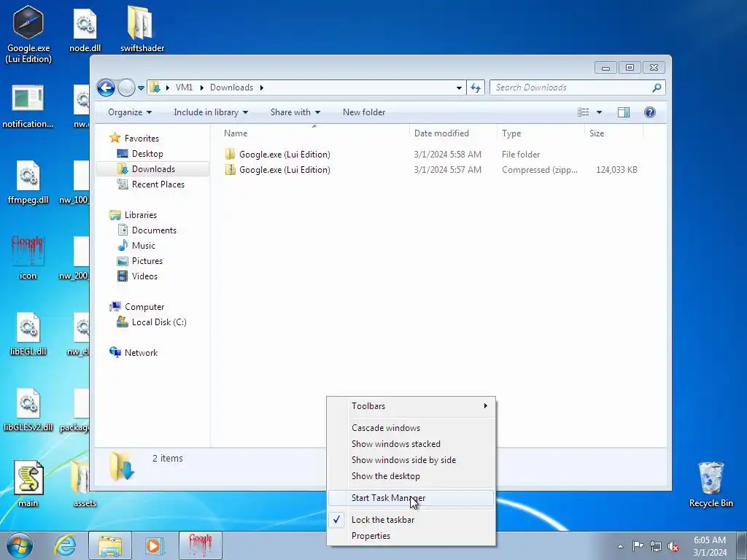747x560 pixels.
Task: Select Start Task Manager
Action: (x=411, y=498)
